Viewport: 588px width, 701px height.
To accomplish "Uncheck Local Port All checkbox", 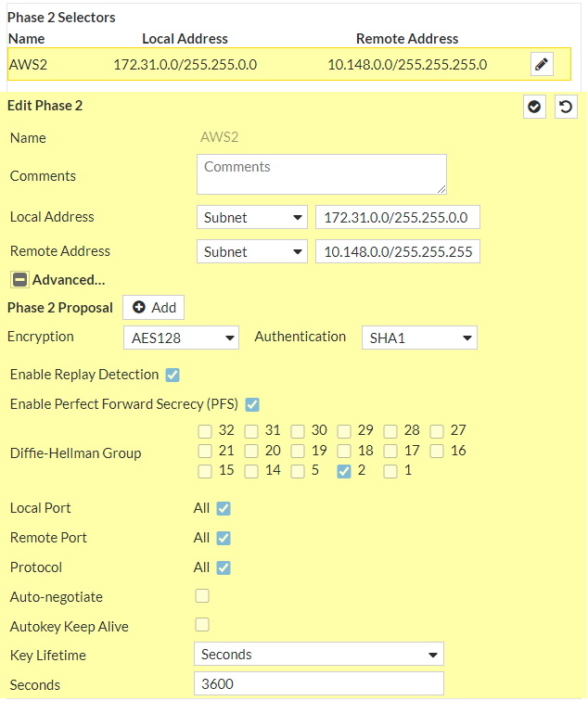I will [223, 508].
